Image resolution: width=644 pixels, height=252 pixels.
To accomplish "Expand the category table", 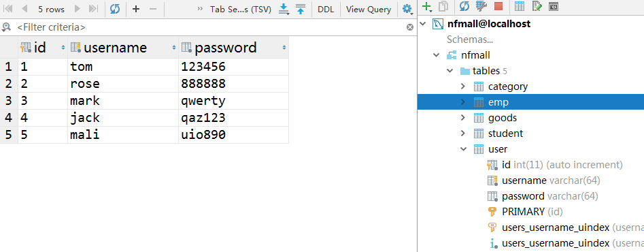I will tap(463, 86).
